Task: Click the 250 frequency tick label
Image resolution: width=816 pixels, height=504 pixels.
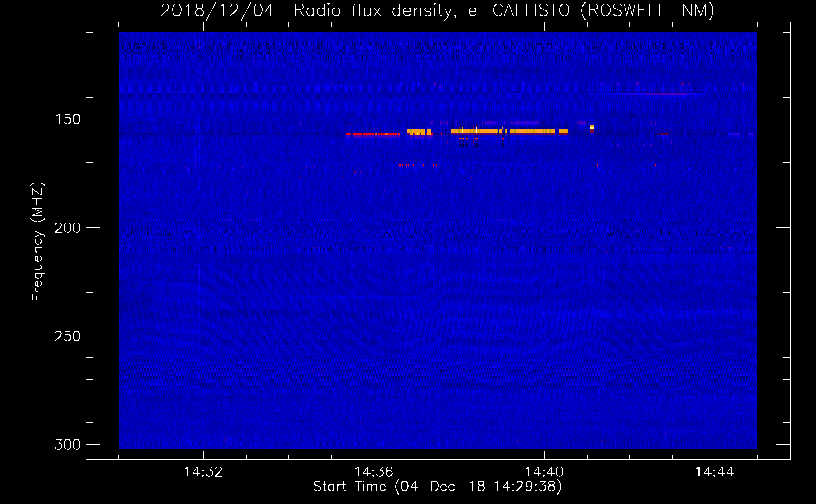Action: click(x=68, y=336)
